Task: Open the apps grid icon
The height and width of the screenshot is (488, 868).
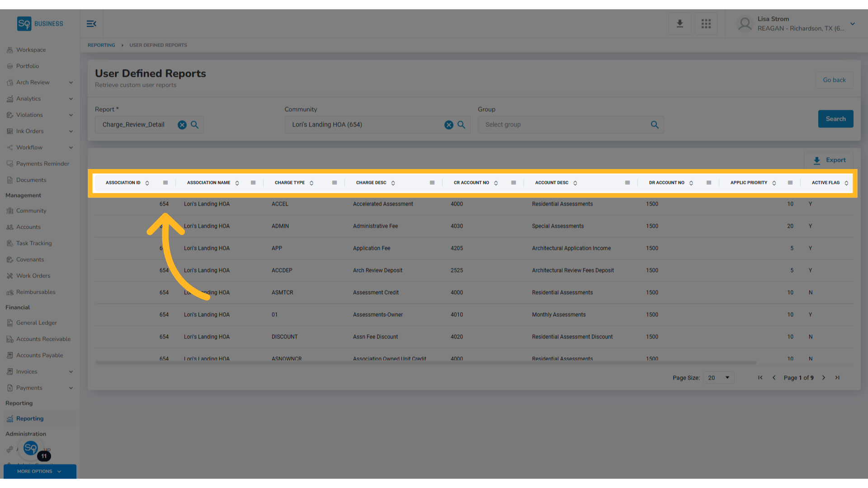Action: pyautogui.click(x=706, y=23)
